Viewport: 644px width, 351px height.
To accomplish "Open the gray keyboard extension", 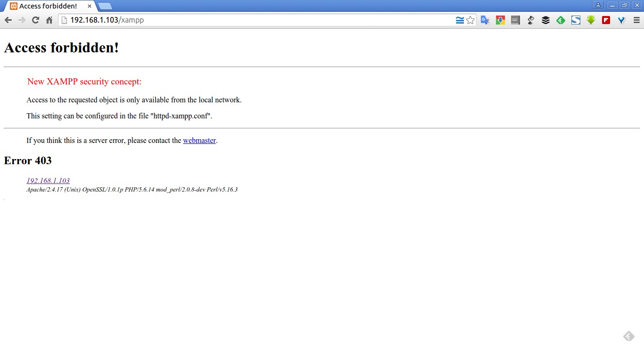I will (515, 20).
